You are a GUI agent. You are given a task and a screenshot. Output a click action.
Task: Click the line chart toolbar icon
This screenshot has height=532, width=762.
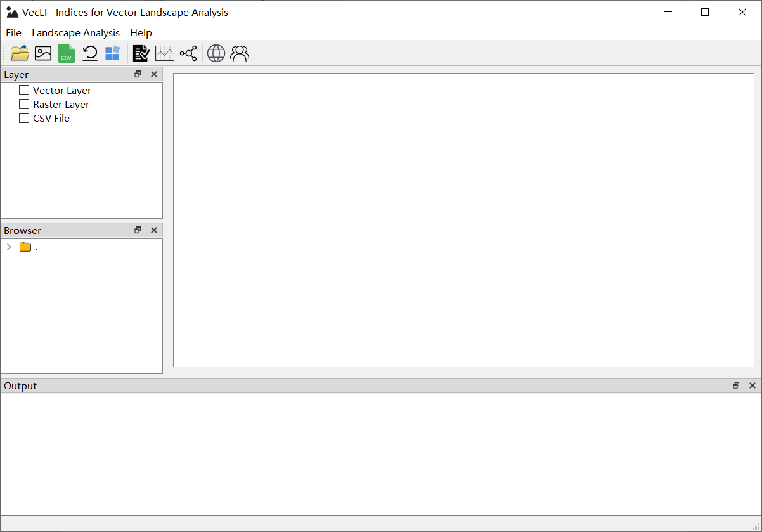tap(164, 53)
